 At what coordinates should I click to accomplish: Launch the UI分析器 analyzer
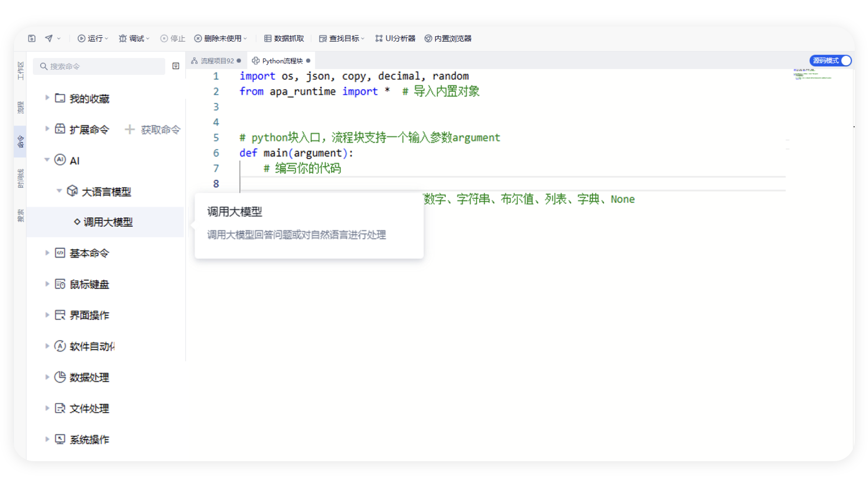(395, 38)
